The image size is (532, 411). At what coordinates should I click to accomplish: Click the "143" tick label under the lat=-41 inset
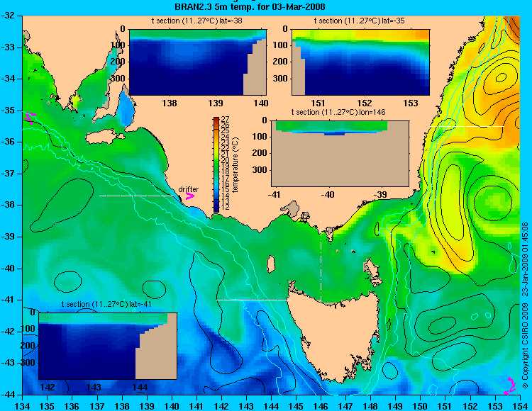94,387
